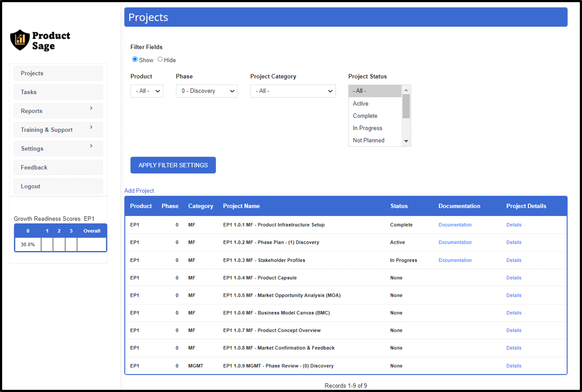
Task: Click 'EP1 1.0.6 MF - Business Model Canvas (BMC)'
Action: click(x=276, y=313)
